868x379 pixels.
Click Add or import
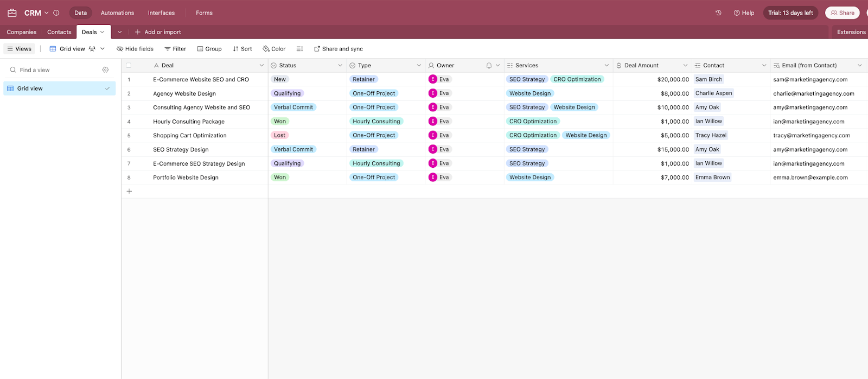tap(158, 32)
